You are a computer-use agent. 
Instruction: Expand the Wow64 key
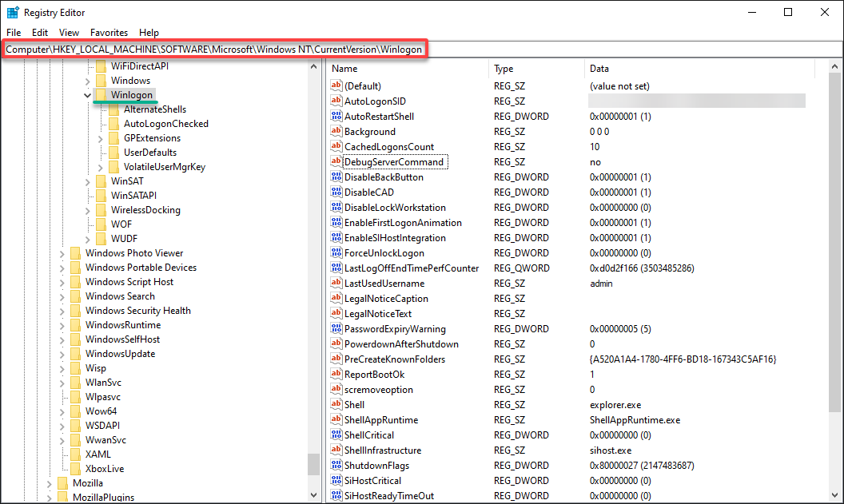tap(62, 412)
